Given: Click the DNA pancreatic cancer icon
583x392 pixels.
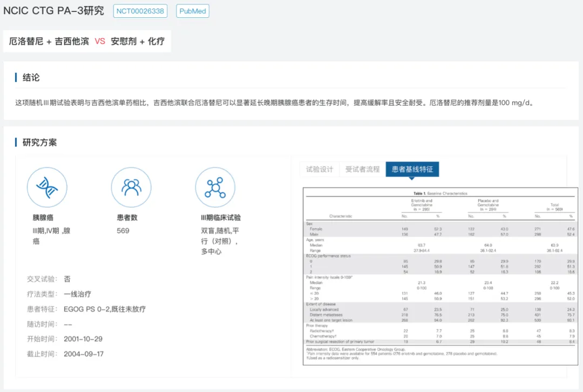Looking at the screenshot, I should tap(47, 187).
